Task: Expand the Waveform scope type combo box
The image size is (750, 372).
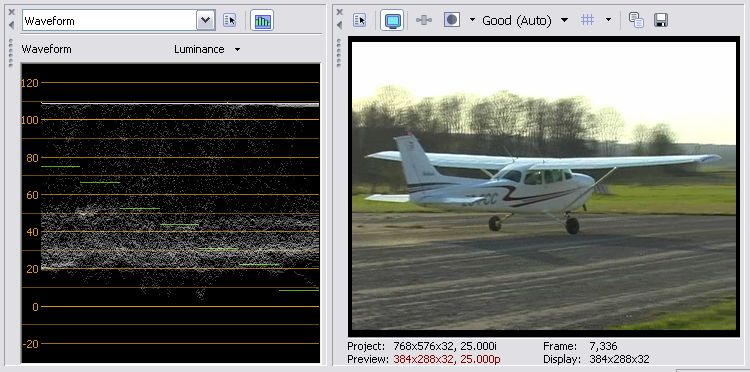Action: [x=206, y=21]
